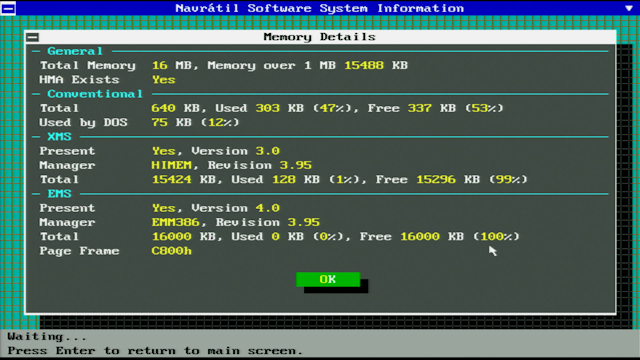Click EMM386 Revision 3.95 value
Viewport: 640px width, 360px height.
(303, 222)
